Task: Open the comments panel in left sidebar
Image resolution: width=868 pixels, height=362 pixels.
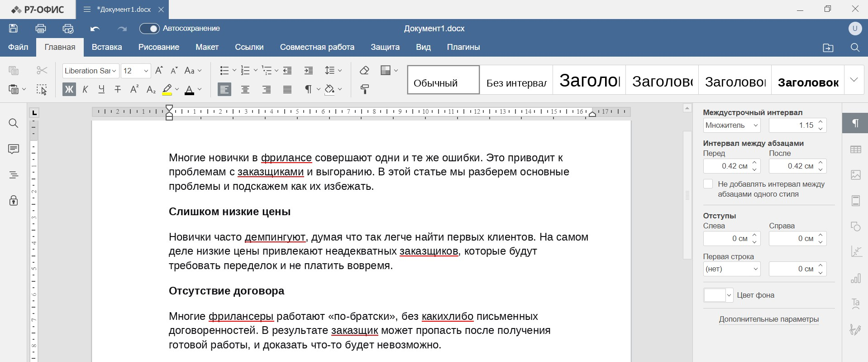Action: [x=14, y=149]
